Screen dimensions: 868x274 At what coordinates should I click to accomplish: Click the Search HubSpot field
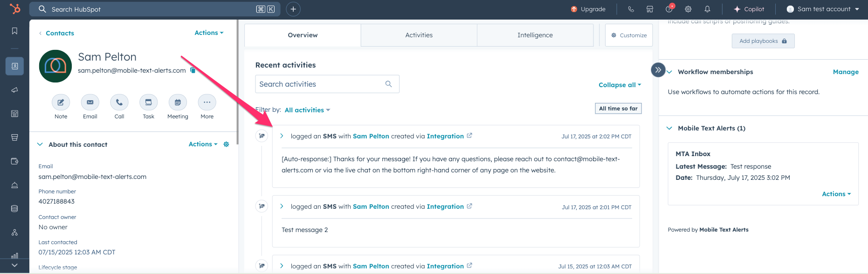[155, 9]
